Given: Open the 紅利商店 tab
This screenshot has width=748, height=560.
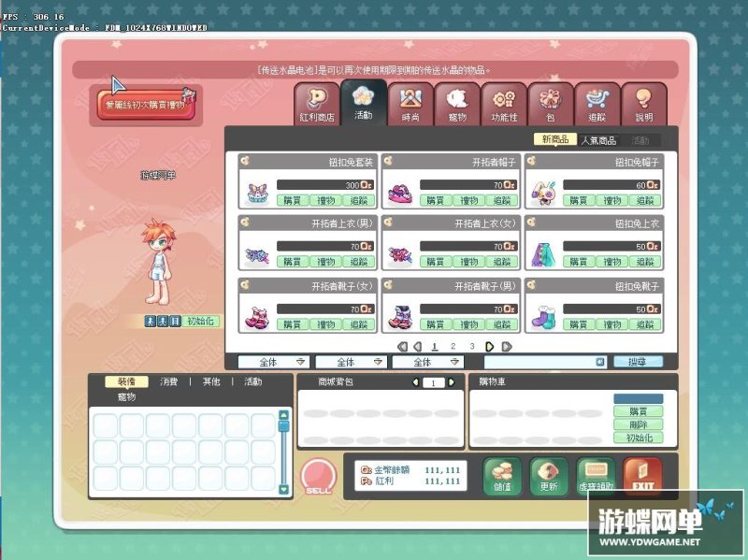Looking at the screenshot, I should (x=317, y=104).
